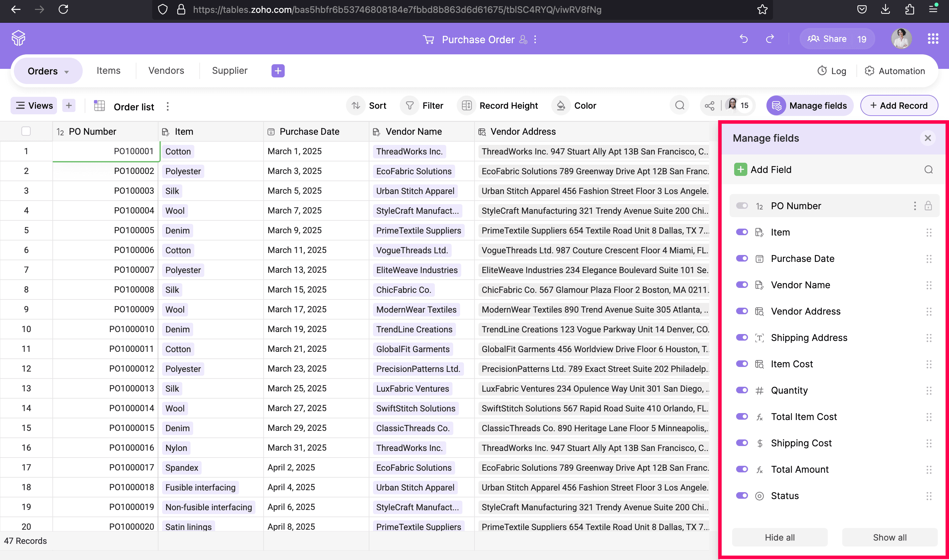Open the Zoho apps grid launcher
The height and width of the screenshot is (560, 949).
(x=933, y=39)
